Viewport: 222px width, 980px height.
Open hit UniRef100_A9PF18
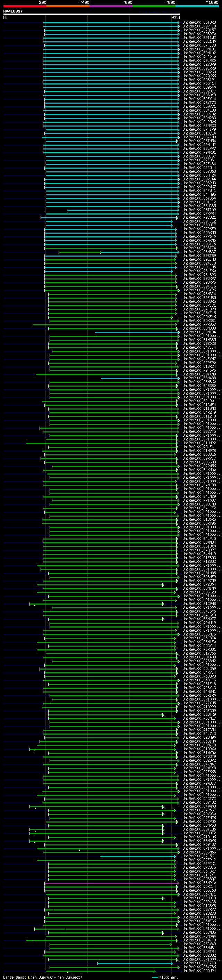[199, 26]
